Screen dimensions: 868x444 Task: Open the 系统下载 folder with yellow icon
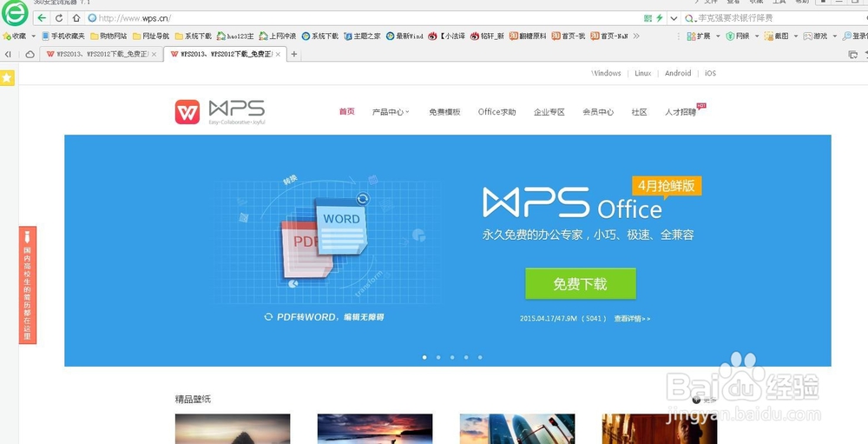pos(194,36)
